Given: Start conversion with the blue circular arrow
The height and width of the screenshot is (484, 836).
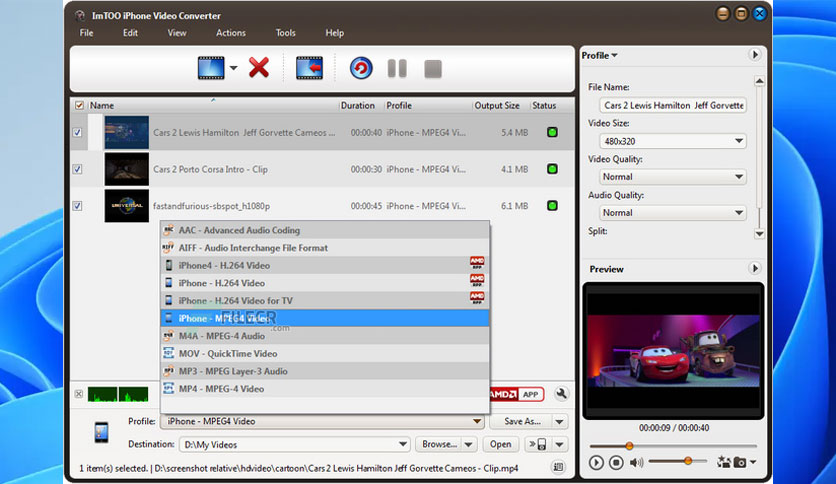Looking at the screenshot, I should click(361, 68).
